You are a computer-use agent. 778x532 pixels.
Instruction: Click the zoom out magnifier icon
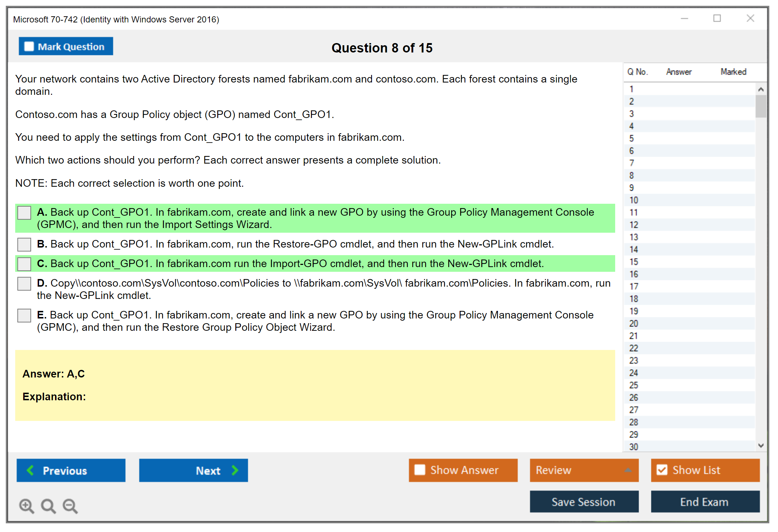(70, 506)
